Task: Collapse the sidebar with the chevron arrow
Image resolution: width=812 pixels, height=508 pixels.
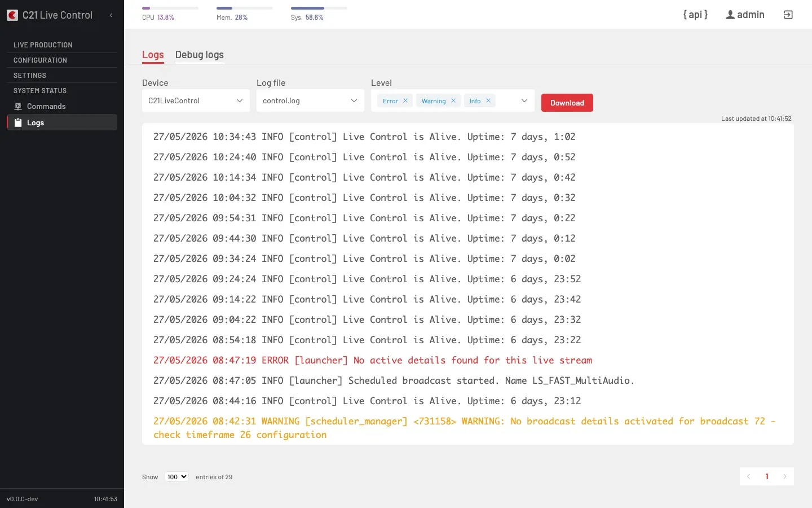Action: point(111,15)
